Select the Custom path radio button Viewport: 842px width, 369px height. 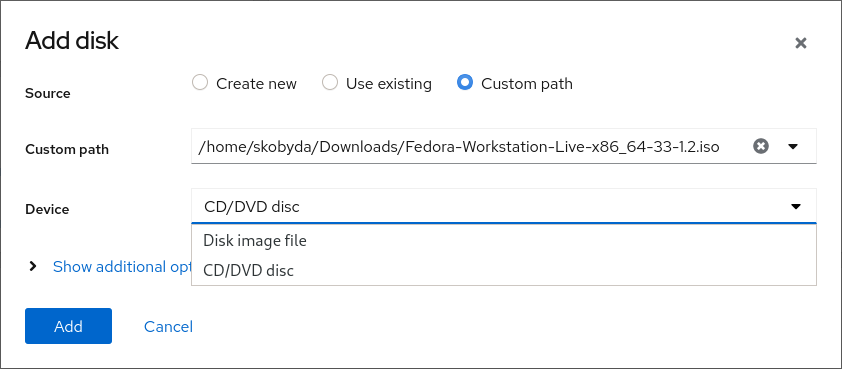tap(464, 83)
